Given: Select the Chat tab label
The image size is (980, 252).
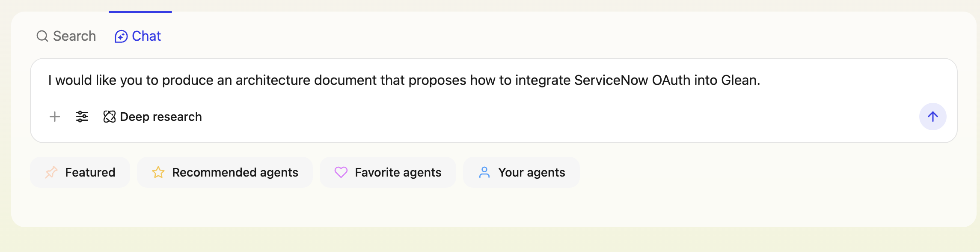Looking at the screenshot, I should 146,36.
